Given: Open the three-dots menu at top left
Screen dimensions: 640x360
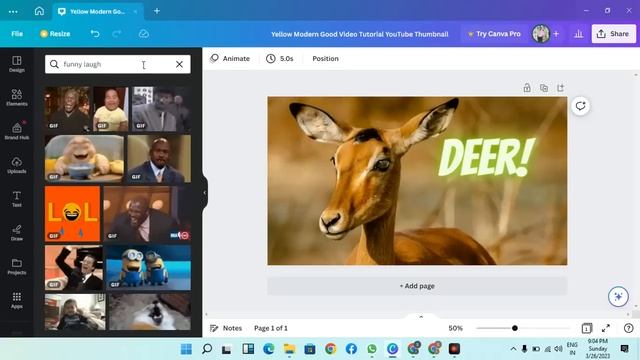Looking at the screenshot, I should 13,11.
